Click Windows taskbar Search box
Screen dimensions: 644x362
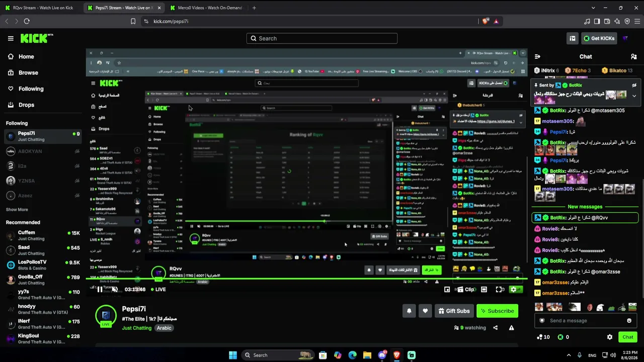277,355
